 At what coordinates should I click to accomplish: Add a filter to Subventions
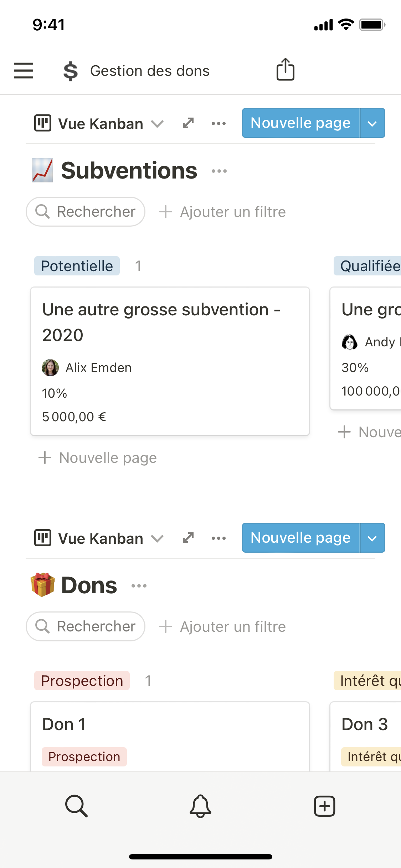[x=222, y=212]
